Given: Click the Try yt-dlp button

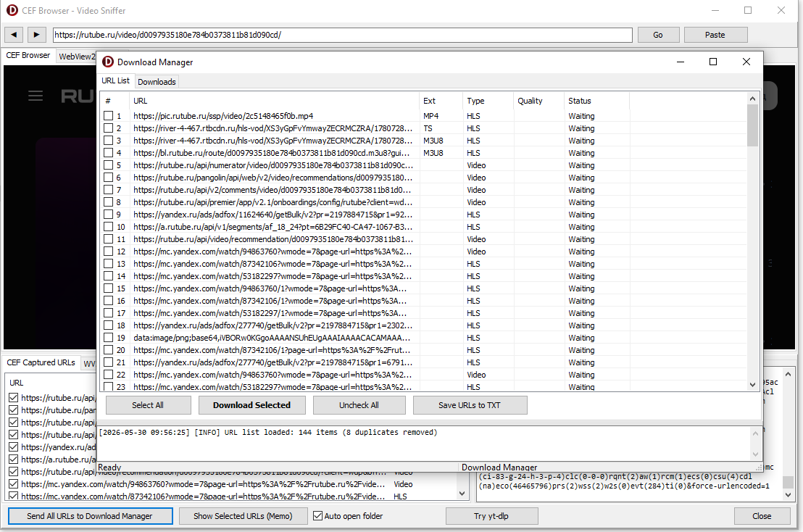Looking at the screenshot, I should 491,516.
